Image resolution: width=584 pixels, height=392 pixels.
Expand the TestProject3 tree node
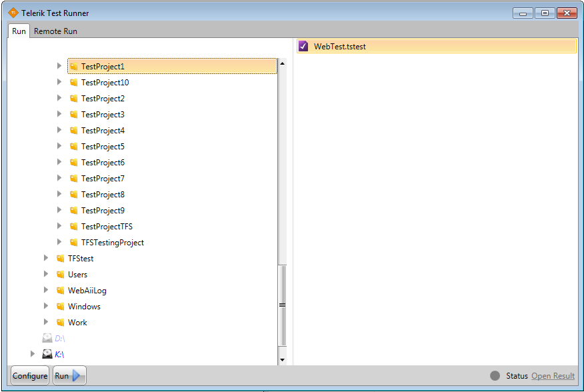coord(59,114)
